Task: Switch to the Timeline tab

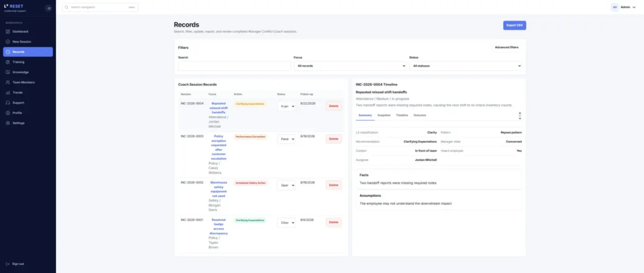Action: (x=402, y=115)
